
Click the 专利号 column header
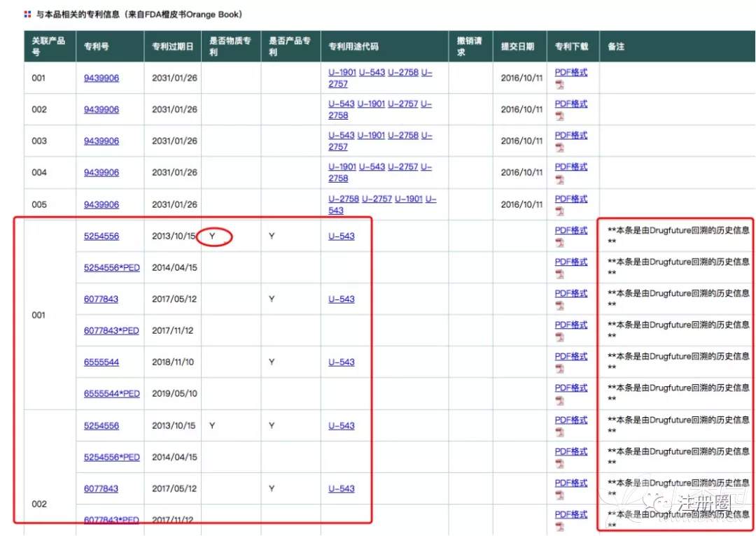97,47
